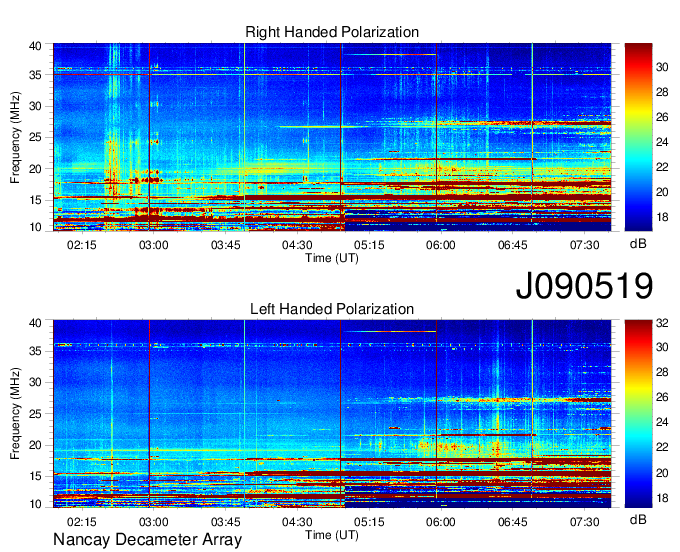Click the dB unit label under top color bar
Image resolution: width=680 pixels, height=552 pixels.
[x=638, y=244]
